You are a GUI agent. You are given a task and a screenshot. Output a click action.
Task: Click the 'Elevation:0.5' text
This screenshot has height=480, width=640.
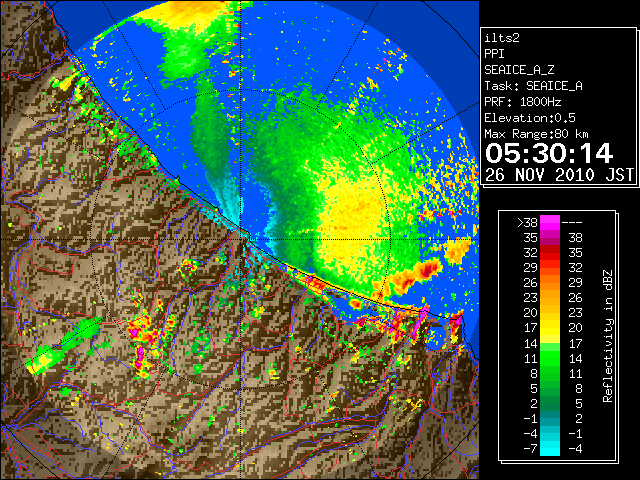point(530,118)
